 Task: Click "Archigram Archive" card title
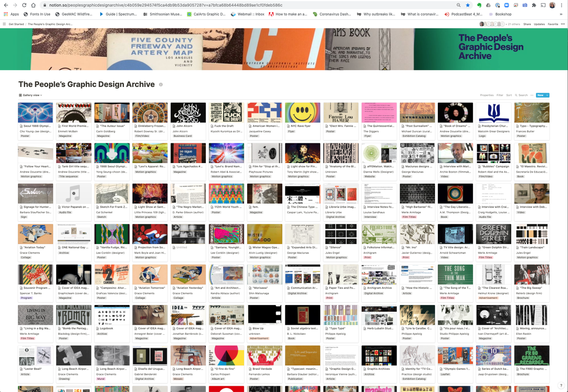click(380, 288)
